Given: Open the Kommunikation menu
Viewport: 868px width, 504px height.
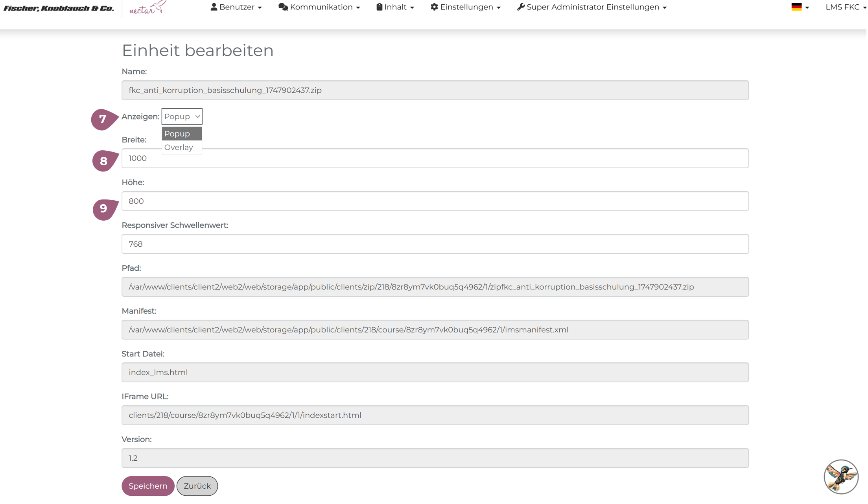Looking at the screenshot, I should pyautogui.click(x=319, y=7).
